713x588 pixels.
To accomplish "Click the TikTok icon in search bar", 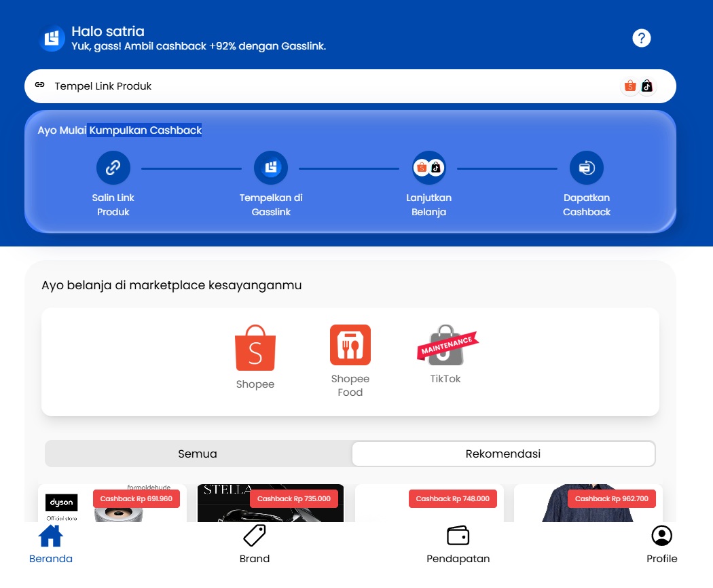I will [x=647, y=86].
